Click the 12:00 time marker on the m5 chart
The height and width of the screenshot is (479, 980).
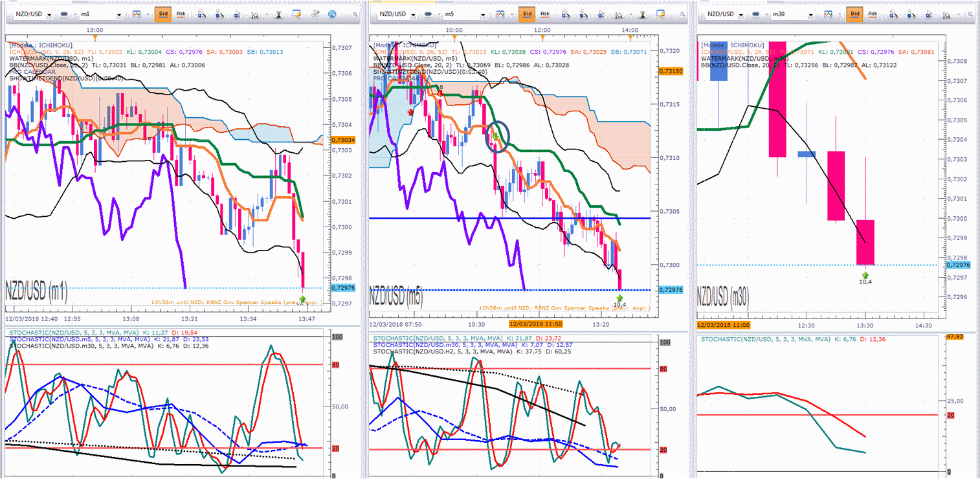[542, 30]
